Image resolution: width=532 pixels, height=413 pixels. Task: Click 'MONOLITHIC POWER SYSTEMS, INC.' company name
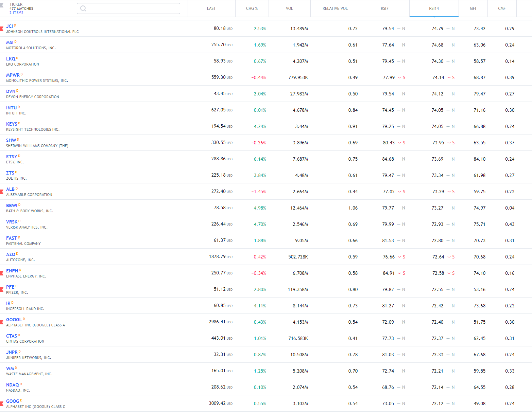[37, 81]
